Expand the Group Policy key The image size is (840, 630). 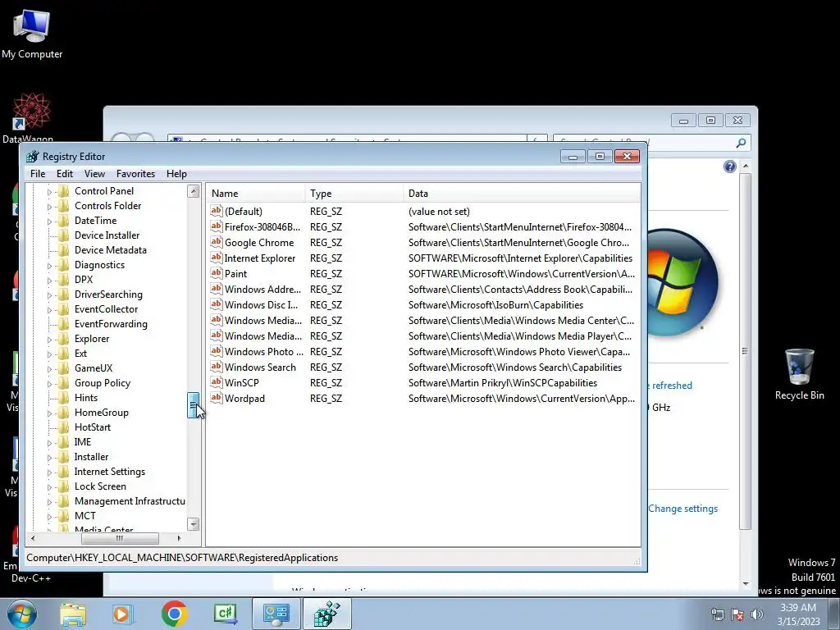[49, 384]
